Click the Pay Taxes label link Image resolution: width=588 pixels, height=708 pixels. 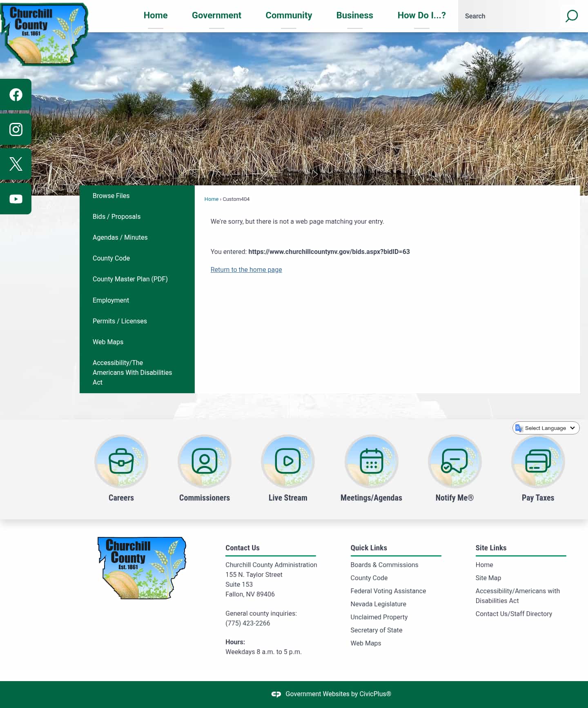(538, 498)
